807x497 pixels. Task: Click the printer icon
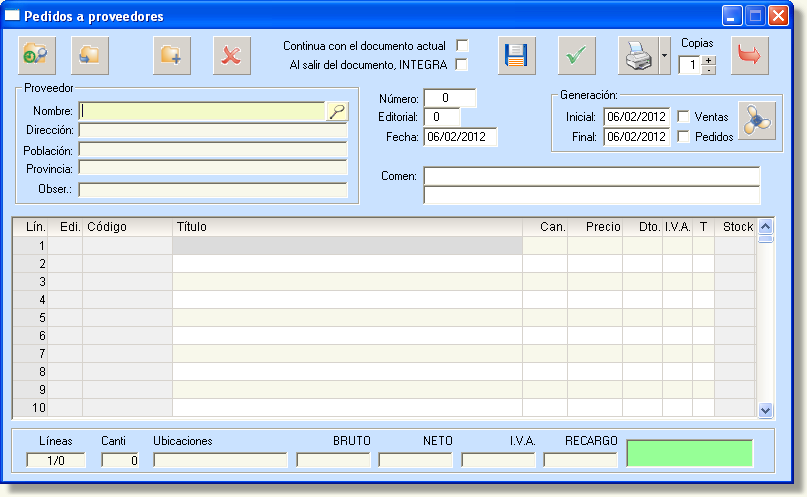[x=637, y=56]
